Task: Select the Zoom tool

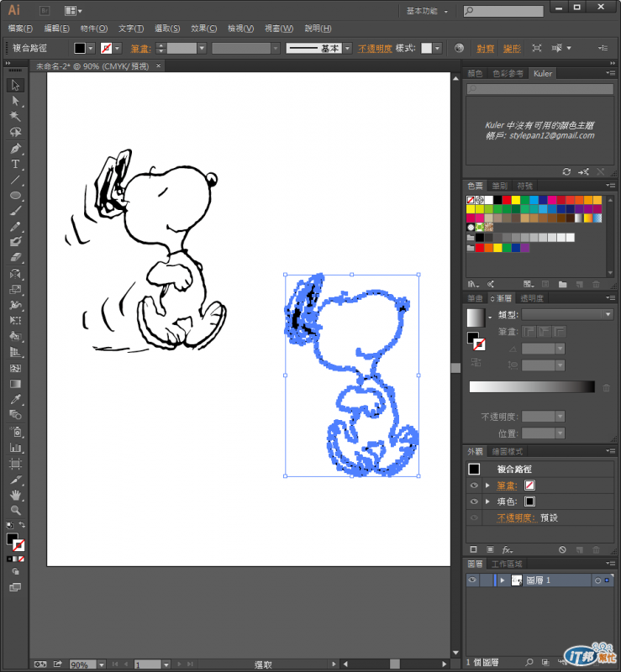Action: (15, 511)
